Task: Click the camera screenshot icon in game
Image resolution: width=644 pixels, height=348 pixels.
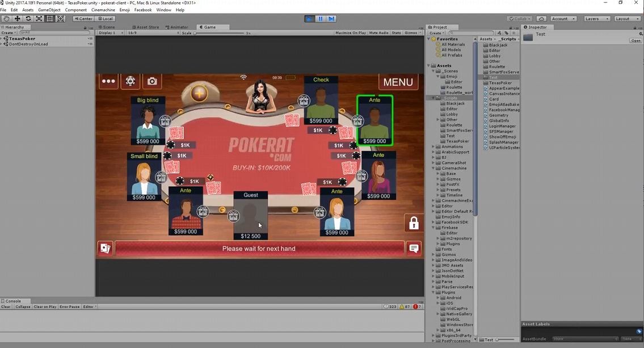Action: coord(152,81)
